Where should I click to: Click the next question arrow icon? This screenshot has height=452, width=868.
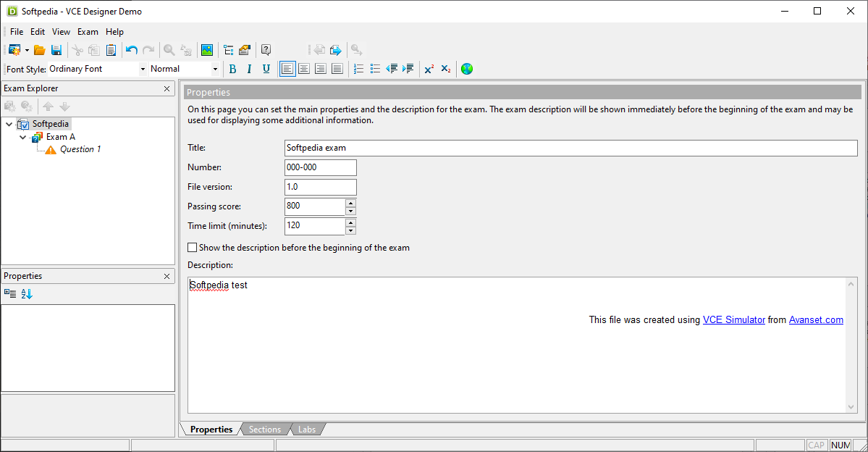tap(335, 51)
